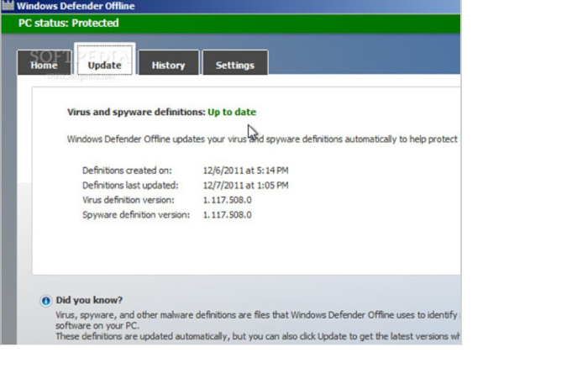
Task: Click the date '12/6/2011 at 5:14 PM'
Action: pyautogui.click(x=245, y=171)
